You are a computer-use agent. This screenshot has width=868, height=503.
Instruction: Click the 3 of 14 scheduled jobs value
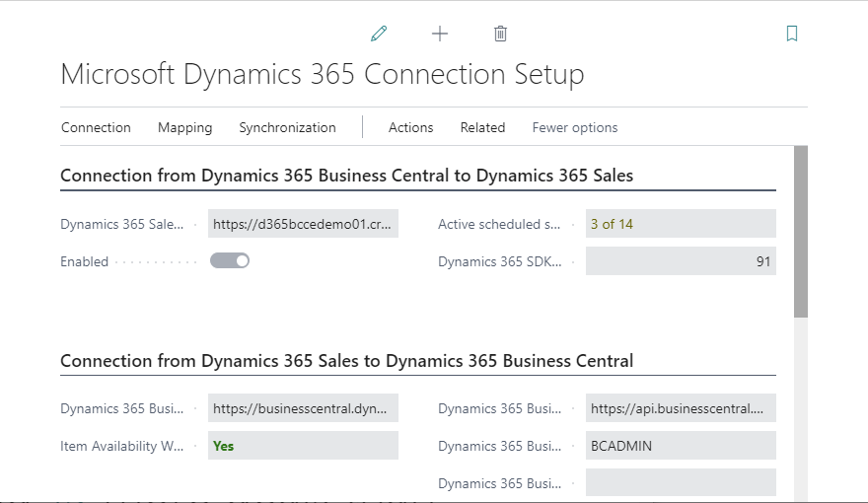tap(612, 224)
